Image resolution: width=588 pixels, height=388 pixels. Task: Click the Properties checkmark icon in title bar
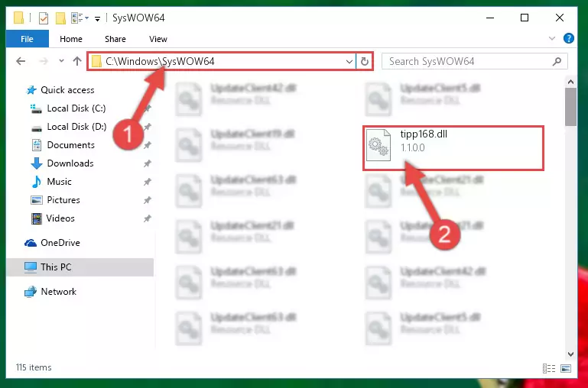coord(44,18)
